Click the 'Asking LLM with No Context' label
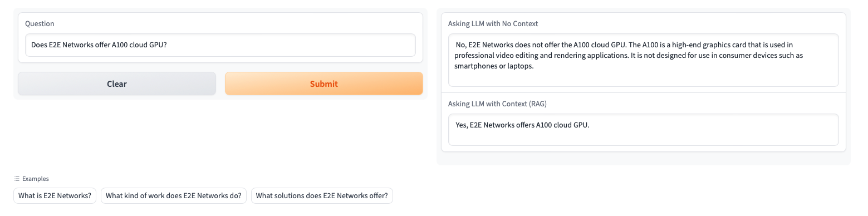 point(493,24)
